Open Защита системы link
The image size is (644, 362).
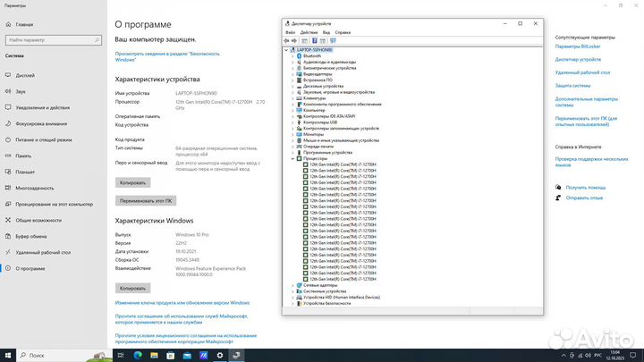572,86
